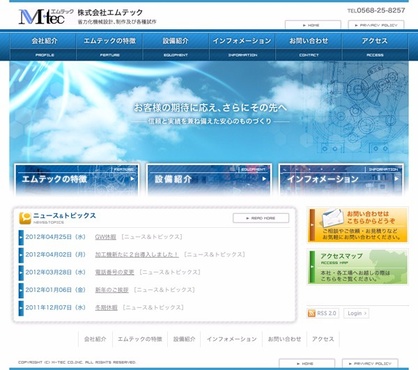Open the orange お問い合わせはこちらからどうぞ banner
Viewport: 418px width, 370px height.
(358, 225)
